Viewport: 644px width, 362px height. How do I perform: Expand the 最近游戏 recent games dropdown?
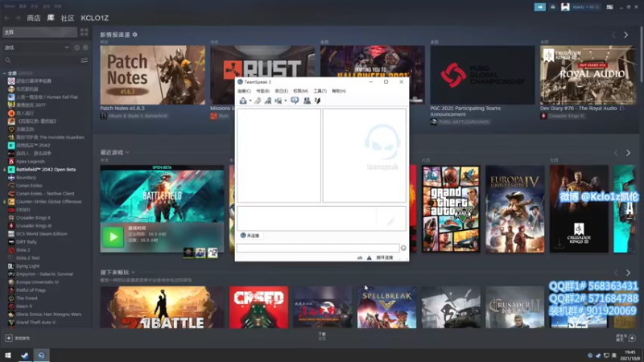coord(127,152)
